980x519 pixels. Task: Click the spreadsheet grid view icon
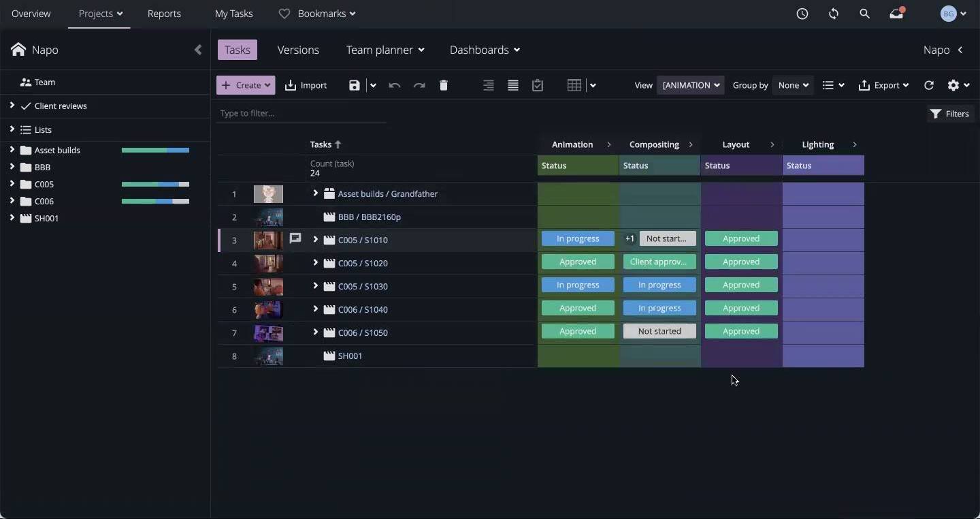[574, 85]
